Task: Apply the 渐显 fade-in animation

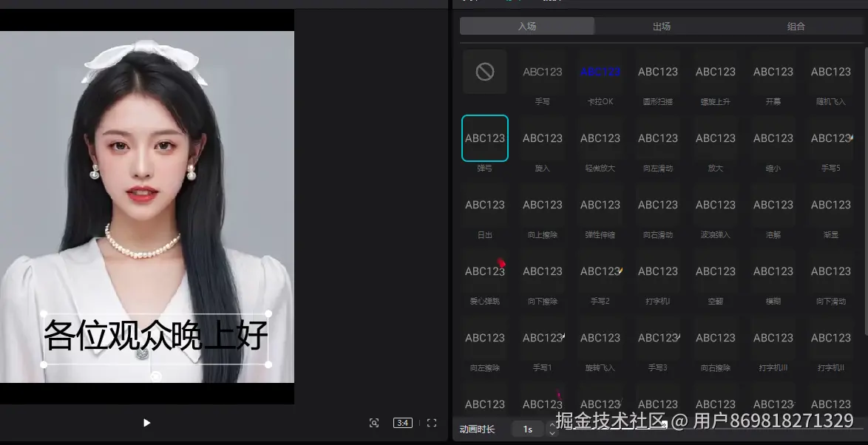Action: (830, 204)
